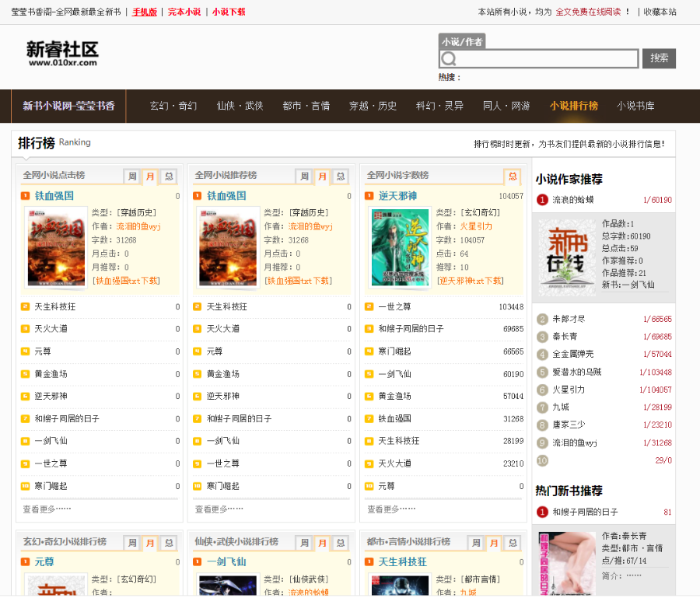Viewport: 700px width, 605px height.
Task: Open the 小说下载 link in top bar
Action: pos(229,12)
